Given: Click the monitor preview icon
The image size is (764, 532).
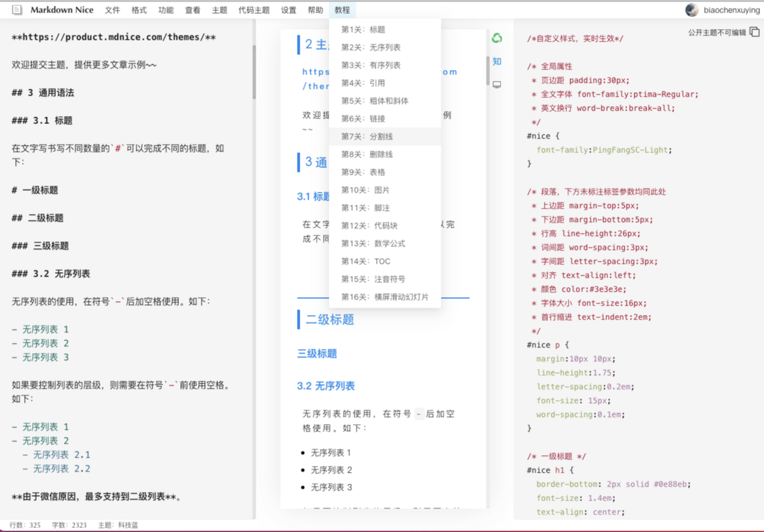Looking at the screenshot, I should 497,85.
